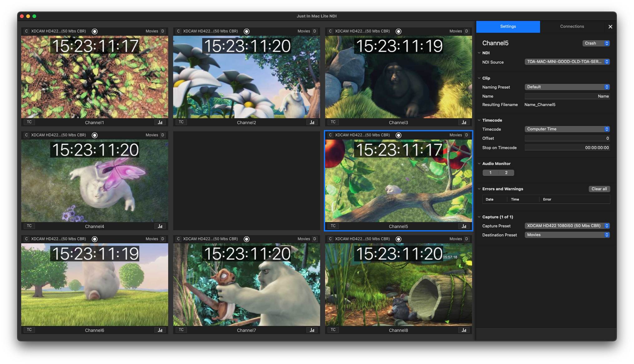Clear all errors and warnings
The image size is (634, 364).
click(599, 189)
